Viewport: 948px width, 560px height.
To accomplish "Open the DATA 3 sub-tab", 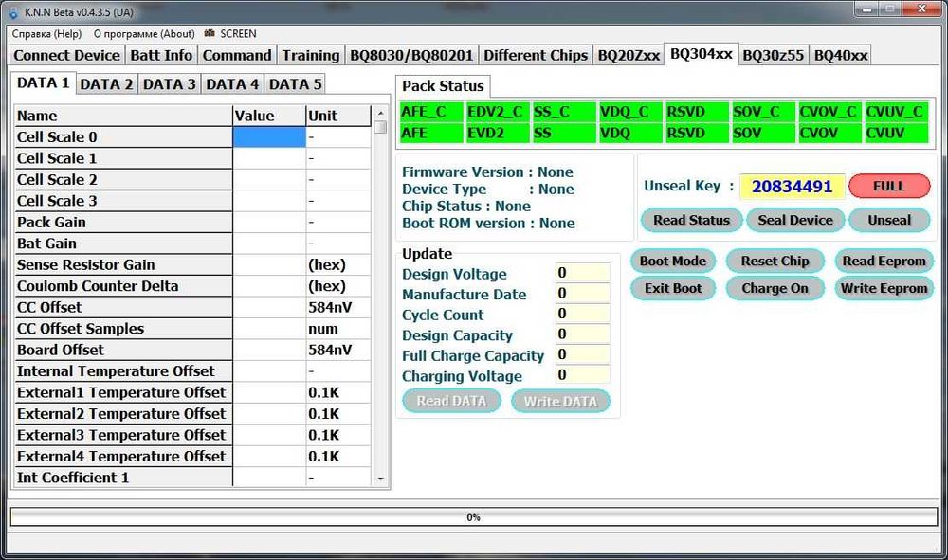I will (169, 84).
